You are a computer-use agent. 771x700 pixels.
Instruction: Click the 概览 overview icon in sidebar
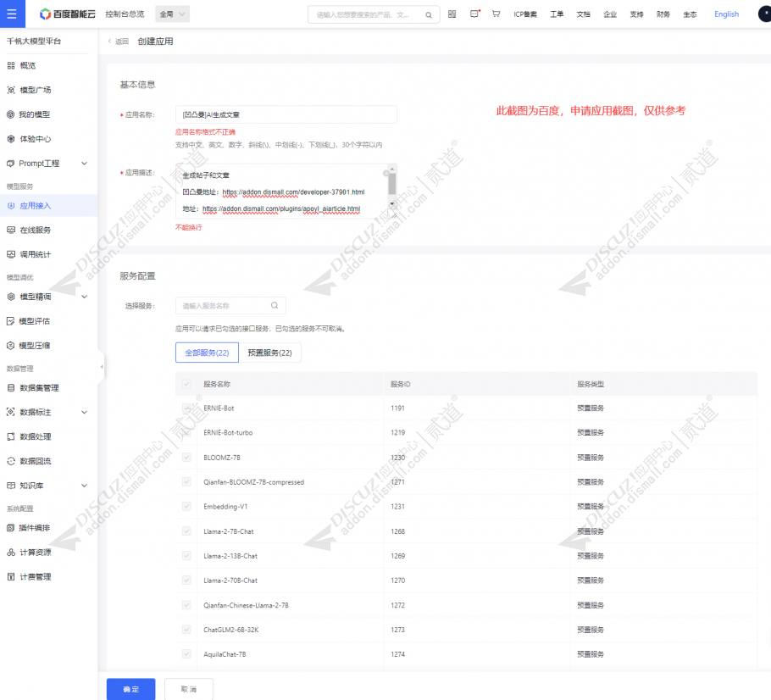(11, 65)
